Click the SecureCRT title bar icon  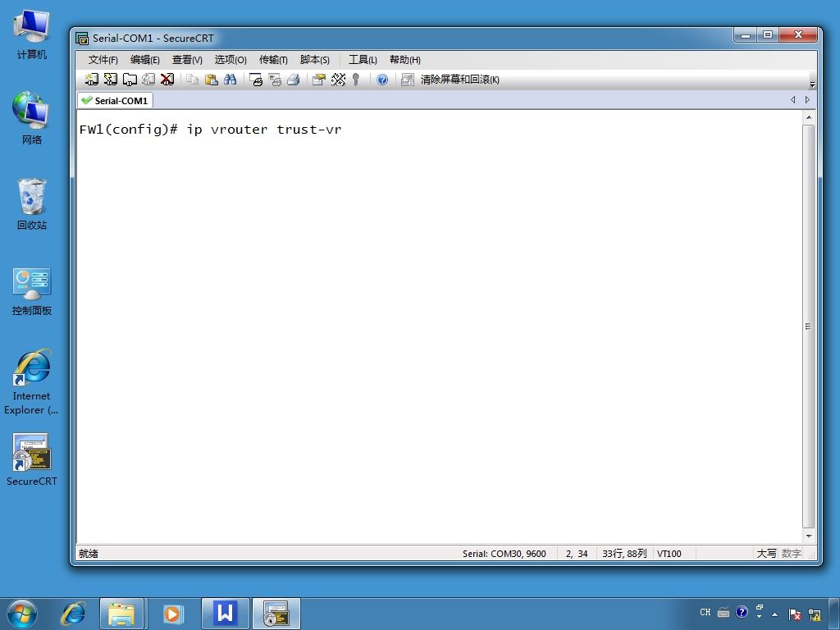(82, 38)
